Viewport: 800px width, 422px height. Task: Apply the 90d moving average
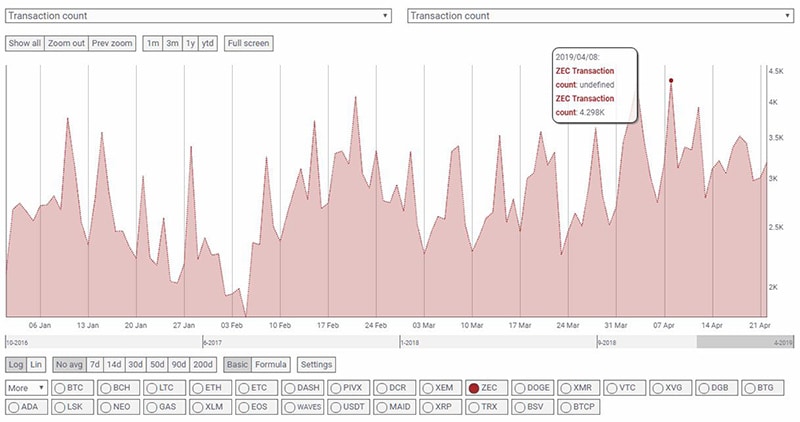tap(179, 364)
